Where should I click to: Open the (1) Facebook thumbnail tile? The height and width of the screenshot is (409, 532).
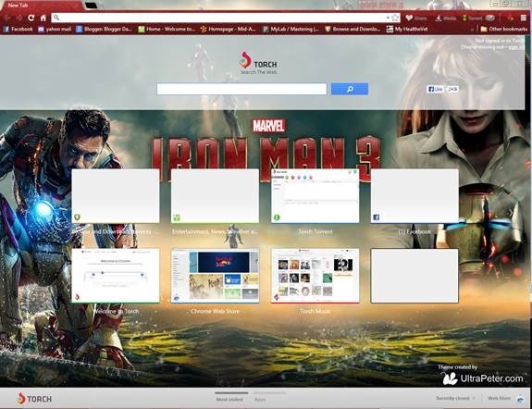[x=414, y=196]
